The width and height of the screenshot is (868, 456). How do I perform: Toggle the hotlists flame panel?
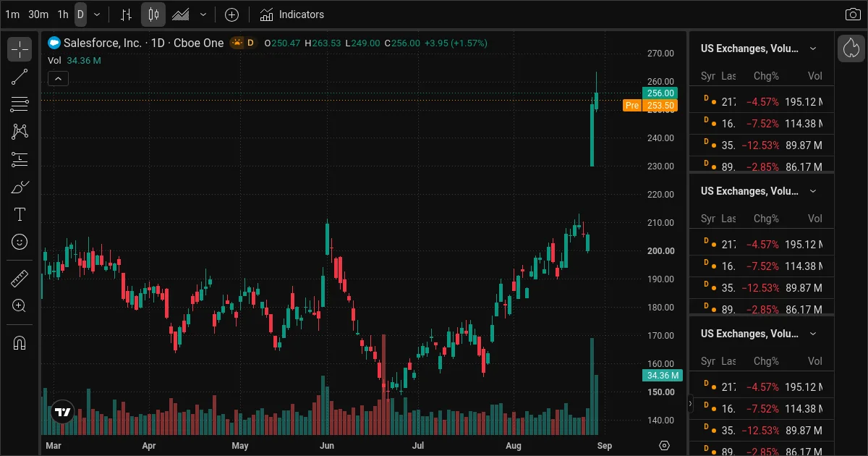tap(851, 48)
